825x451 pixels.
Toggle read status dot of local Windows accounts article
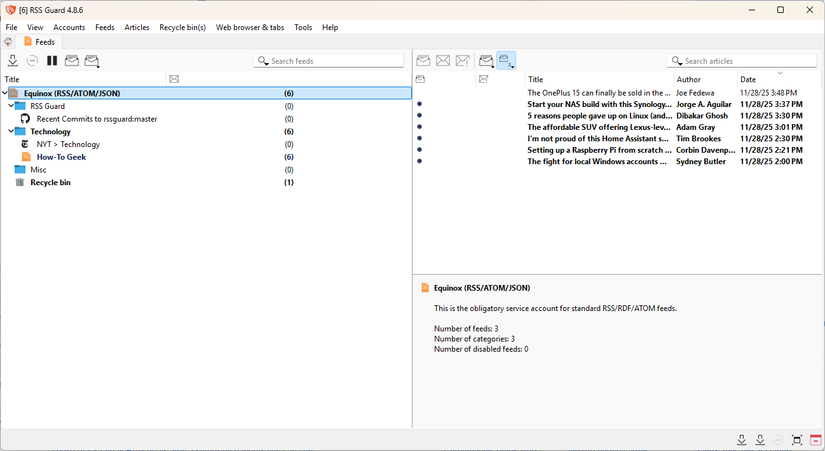pyautogui.click(x=419, y=161)
